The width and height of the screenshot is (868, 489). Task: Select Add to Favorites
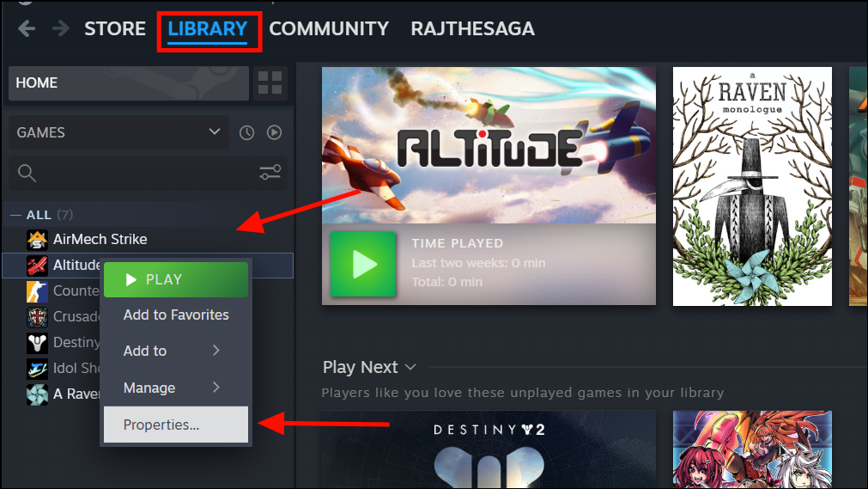[175, 315]
